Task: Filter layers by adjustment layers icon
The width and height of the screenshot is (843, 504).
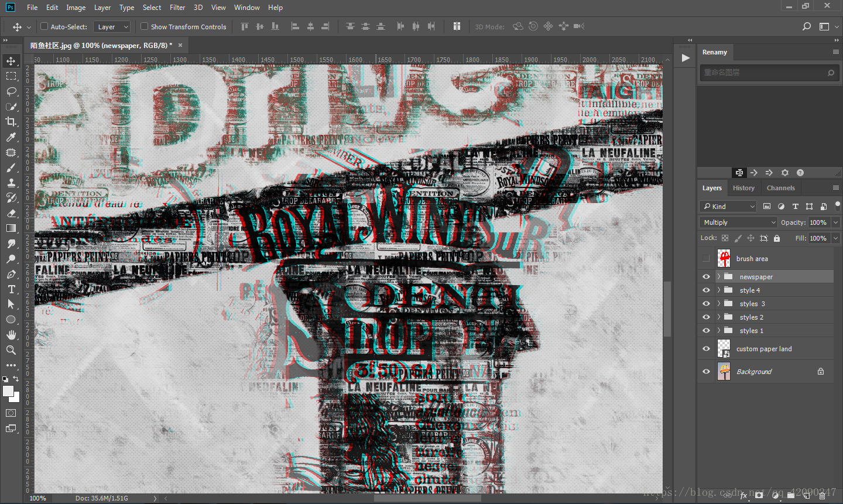Action: pyautogui.click(x=781, y=206)
